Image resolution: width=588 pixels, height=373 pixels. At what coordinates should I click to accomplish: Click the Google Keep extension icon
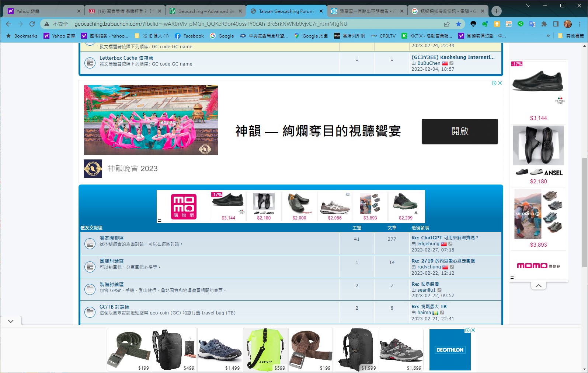(x=497, y=24)
